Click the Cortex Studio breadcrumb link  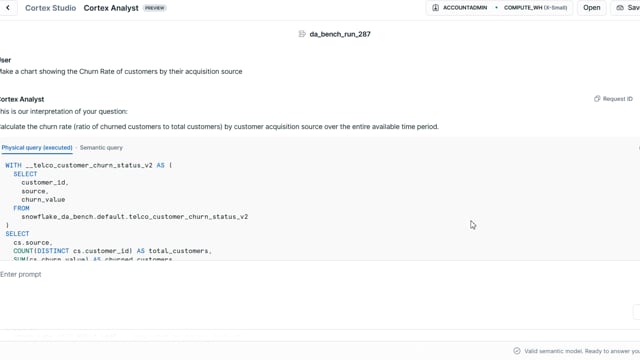pyautogui.click(x=51, y=8)
